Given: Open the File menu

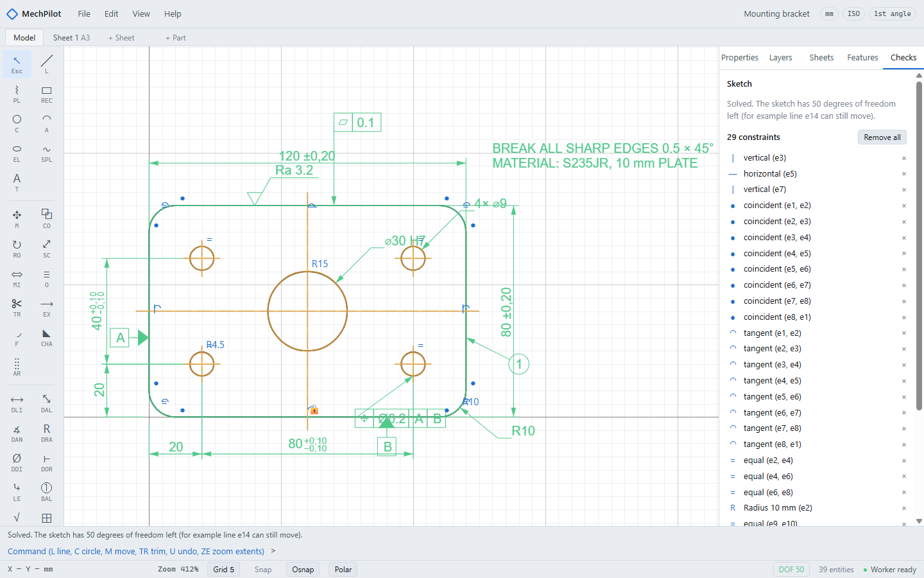Looking at the screenshot, I should click(x=84, y=14).
